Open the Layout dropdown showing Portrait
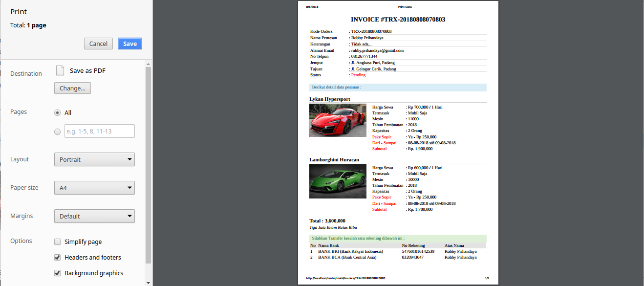 click(x=94, y=159)
